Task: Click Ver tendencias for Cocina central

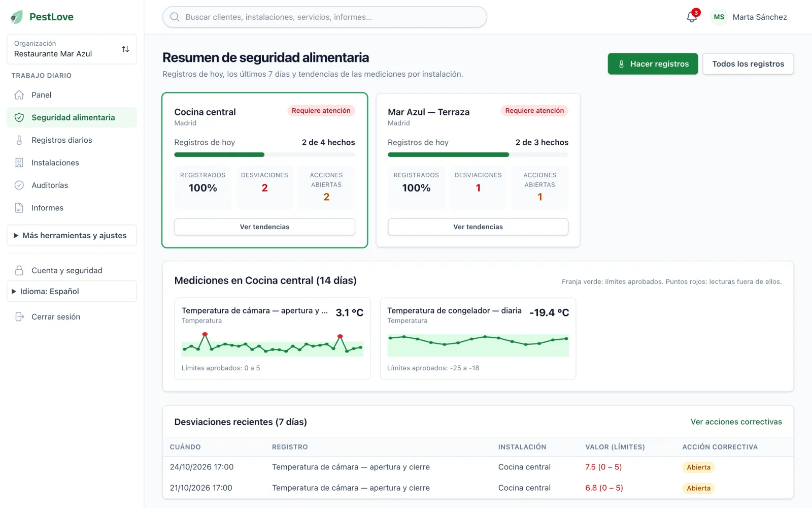Action: coord(264,227)
